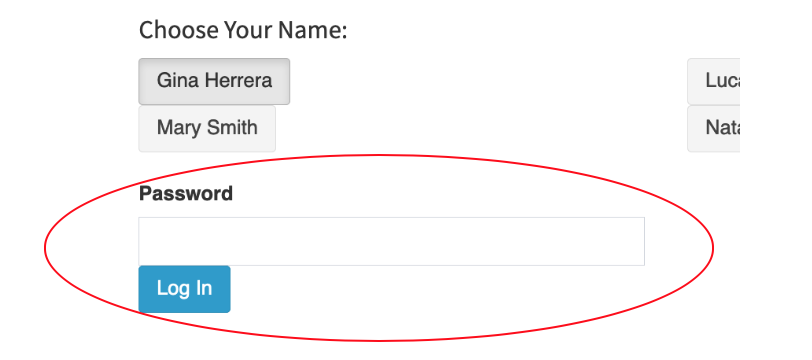Image resolution: width=812 pixels, height=360 pixels.
Task: Place cursor in empty password box
Action: [392, 241]
